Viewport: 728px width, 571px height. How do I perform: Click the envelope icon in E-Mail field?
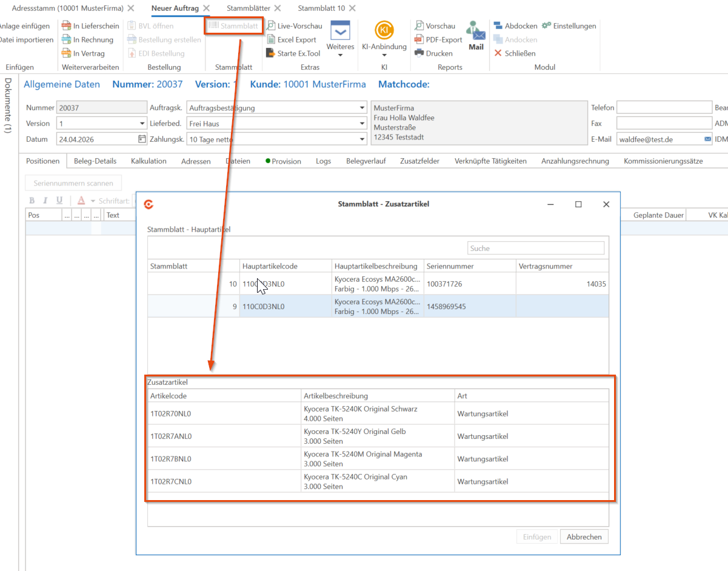(x=707, y=139)
